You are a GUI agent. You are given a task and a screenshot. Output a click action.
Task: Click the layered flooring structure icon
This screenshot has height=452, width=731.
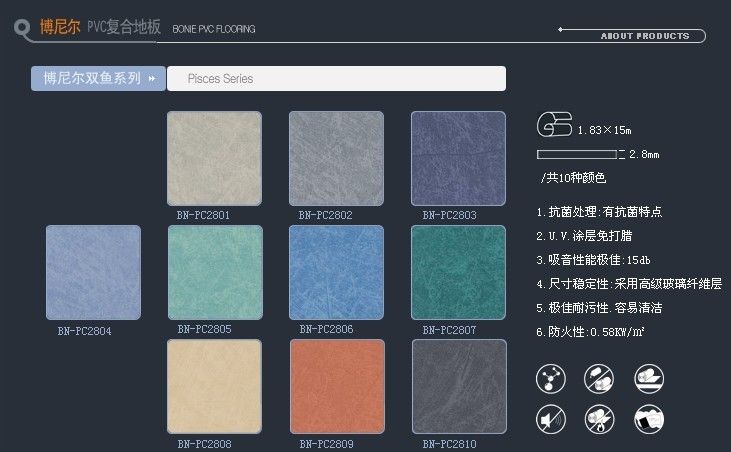point(649,378)
